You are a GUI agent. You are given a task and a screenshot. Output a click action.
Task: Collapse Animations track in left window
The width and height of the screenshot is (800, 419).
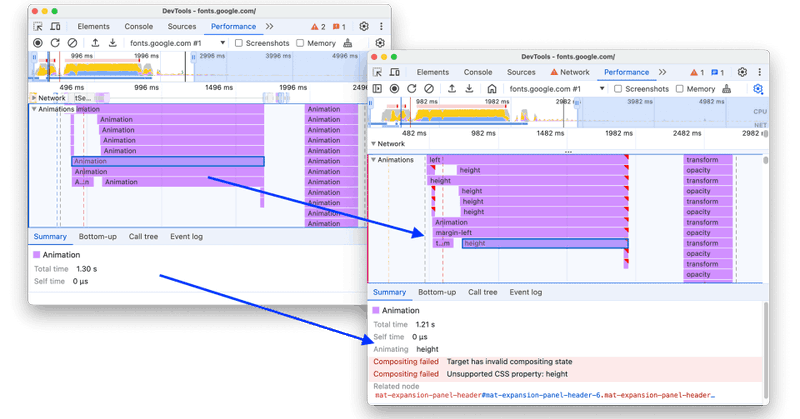click(x=34, y=109)
